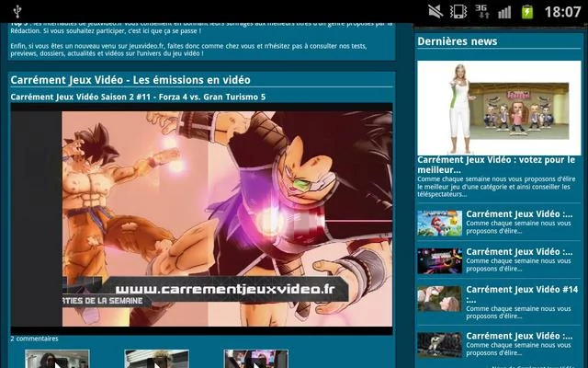Tap the battery charging icon
588x368 pixels.
[527, 12]
